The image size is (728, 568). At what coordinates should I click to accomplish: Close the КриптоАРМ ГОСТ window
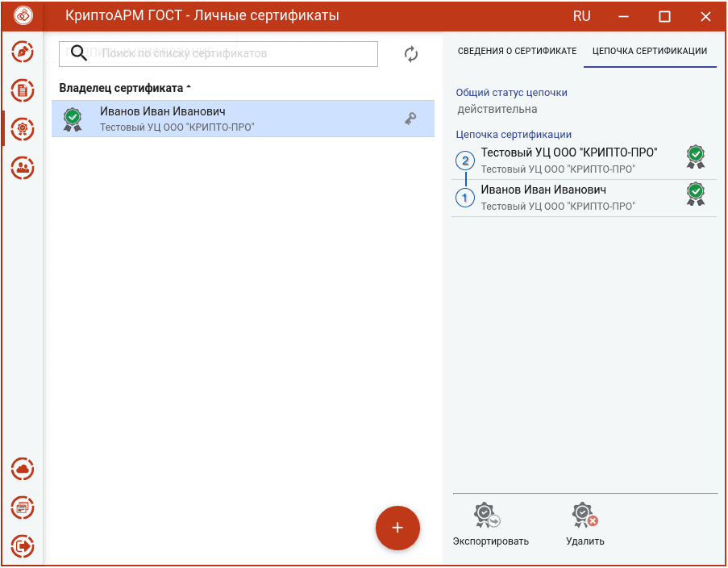click(x=705, y=16)
